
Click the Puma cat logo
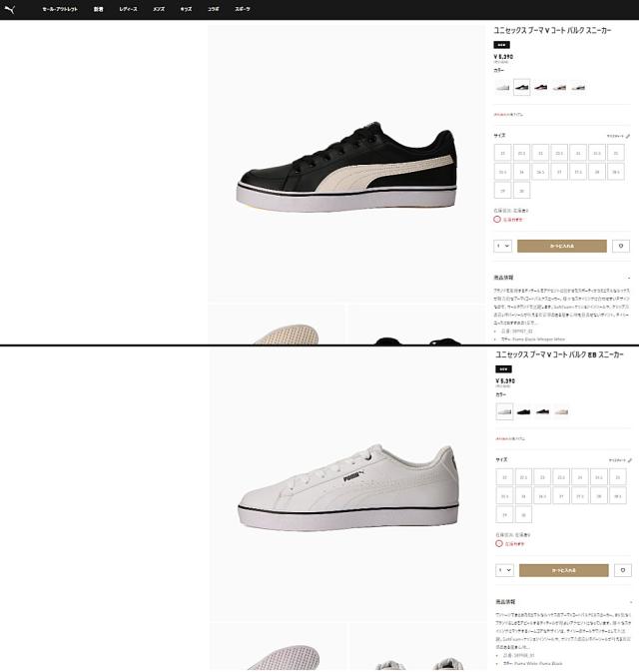point(9,9)
